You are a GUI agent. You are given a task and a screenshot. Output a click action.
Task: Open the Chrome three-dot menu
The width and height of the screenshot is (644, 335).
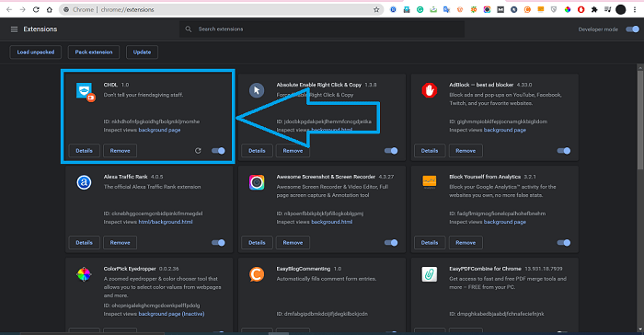tap(635, 9)
